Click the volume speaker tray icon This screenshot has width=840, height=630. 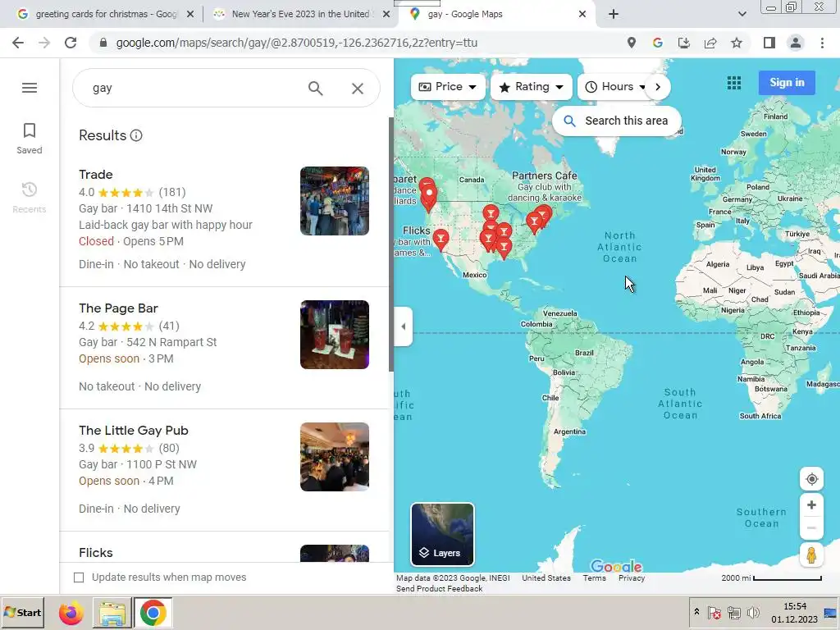point(753,612)
